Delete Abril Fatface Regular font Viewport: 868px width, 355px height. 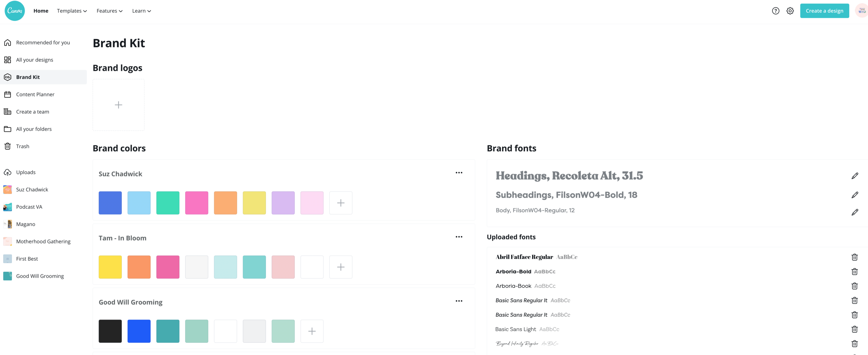854,257
